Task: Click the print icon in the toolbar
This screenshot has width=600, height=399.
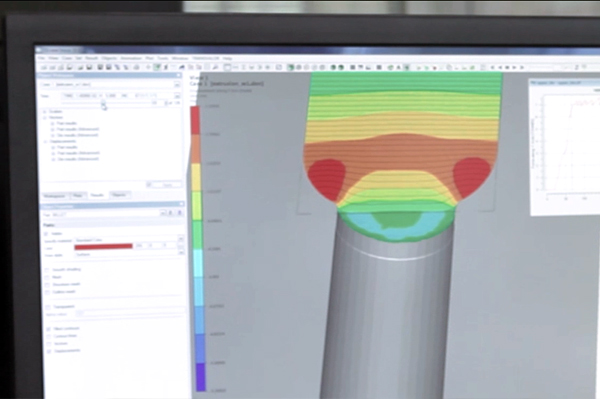Action: coord(136,67)
